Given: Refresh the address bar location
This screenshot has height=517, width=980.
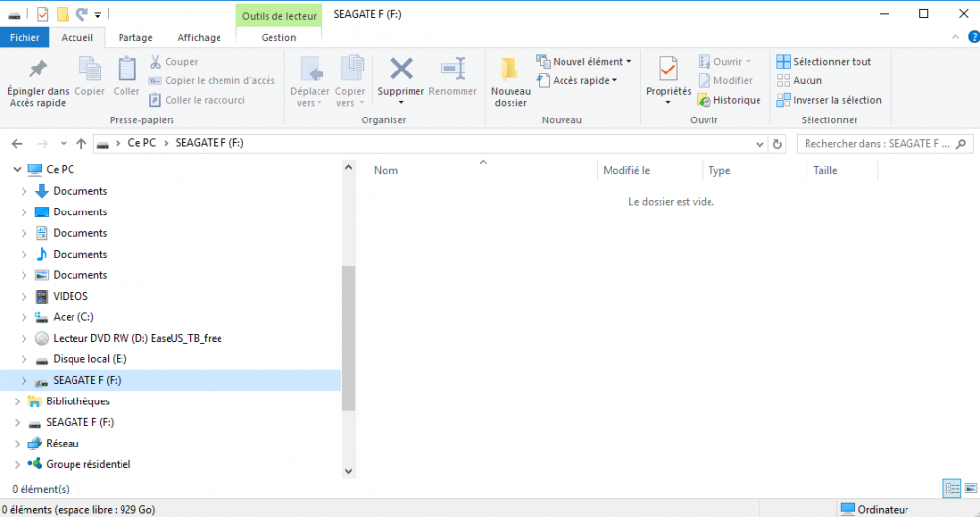Looking at the screenshot, I should [778, 143].
